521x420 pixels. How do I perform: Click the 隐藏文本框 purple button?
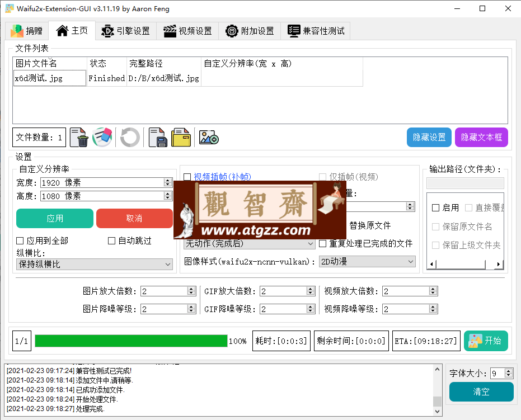tap(481, 137)
